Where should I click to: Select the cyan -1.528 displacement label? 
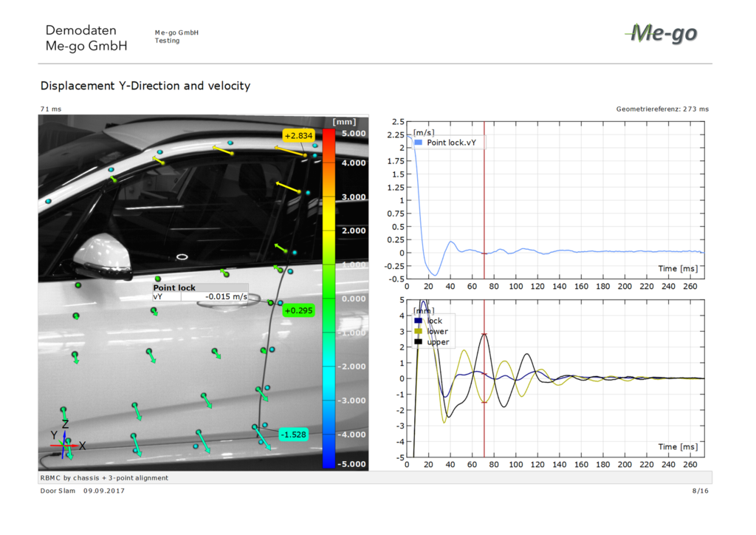coord(293,435)
